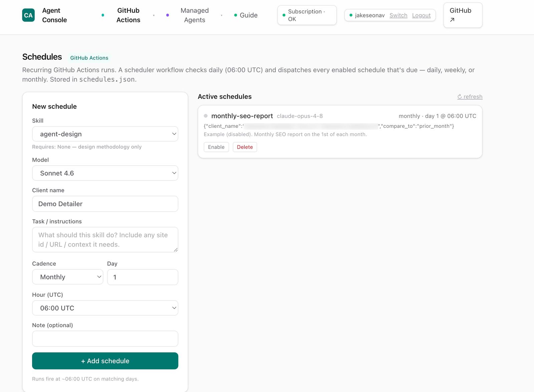Click the chevron arrow of the Skill dropdown
534x392 pixels.
[x=174, y=134]
